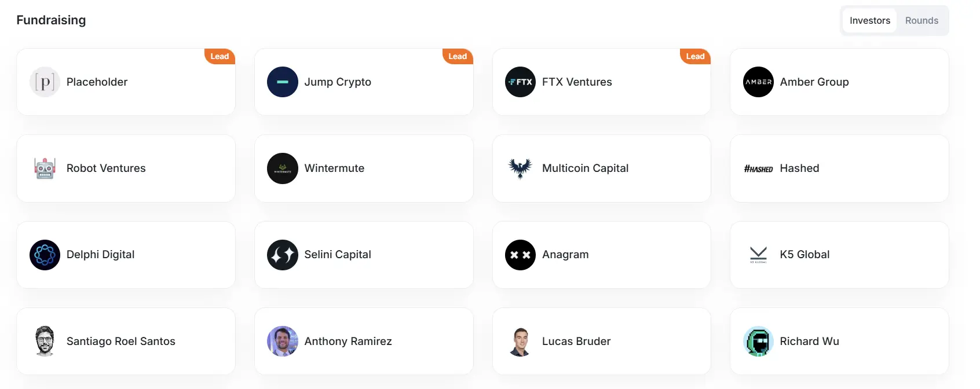980x389 pixels.
Task: Click Anthony Ramirez's avatar photo
Action: pos(283,341)
